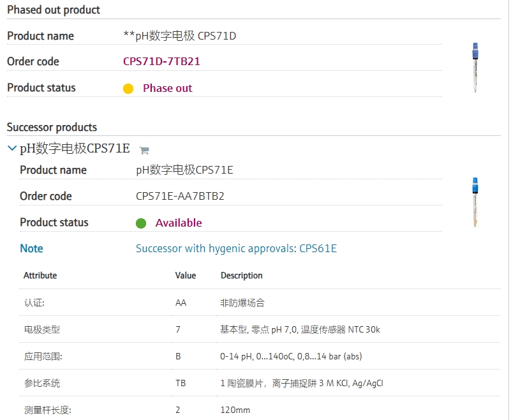Screen dimensions: 511x420
Task: Click the Attribute column header
Action: (x=40, y=276)
